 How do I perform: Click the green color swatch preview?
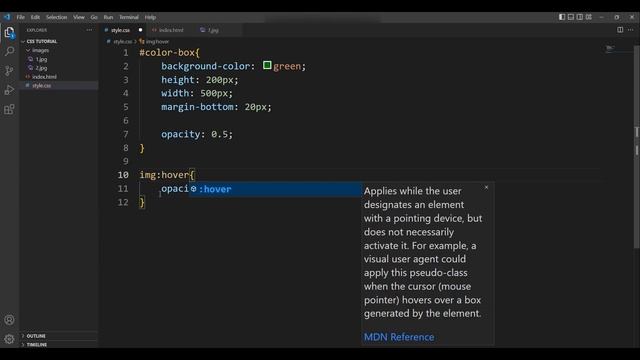[x=267, y=65]
